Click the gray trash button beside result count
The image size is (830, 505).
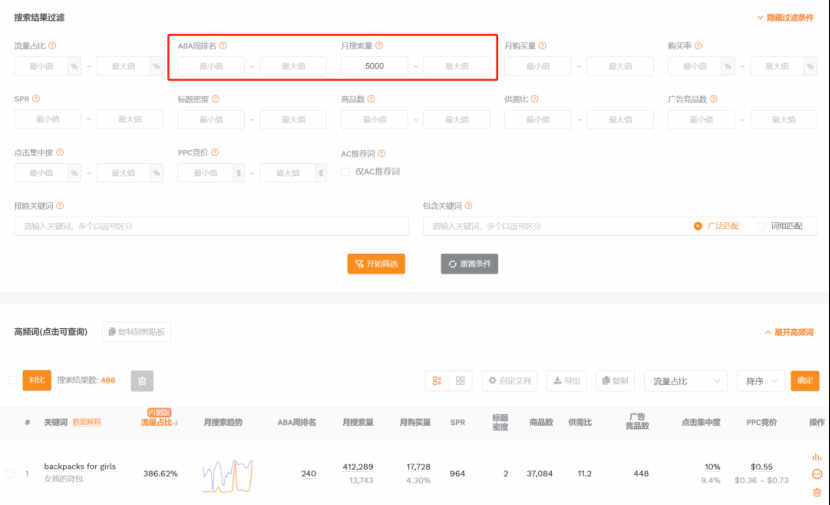[142, 381]
